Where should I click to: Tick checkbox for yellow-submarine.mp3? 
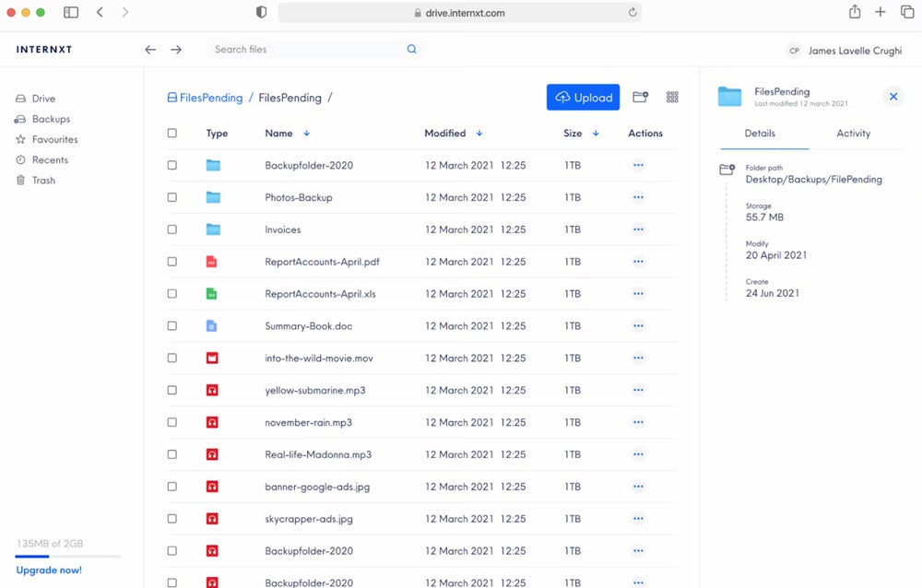(172, 391)
